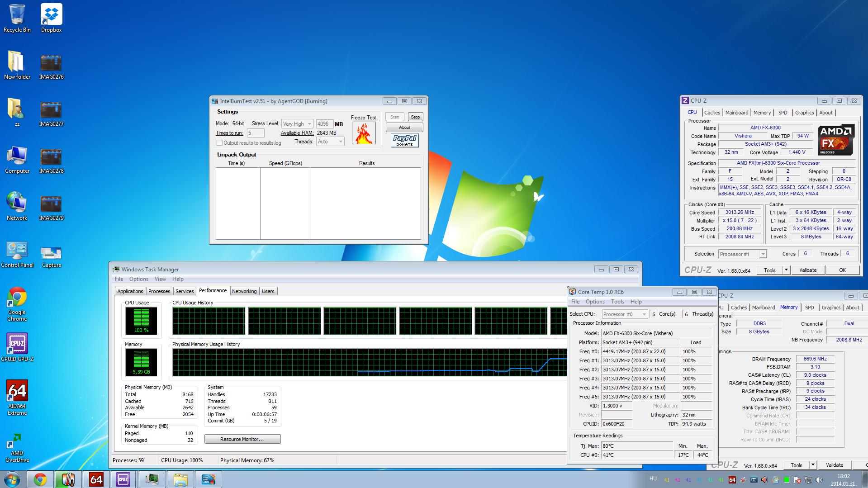The width and height of the screenshot is (868, 488).
Task: Click the Core Speed 3013.26 MHz value
Action: pyautogui.click(x=740, y=213)
